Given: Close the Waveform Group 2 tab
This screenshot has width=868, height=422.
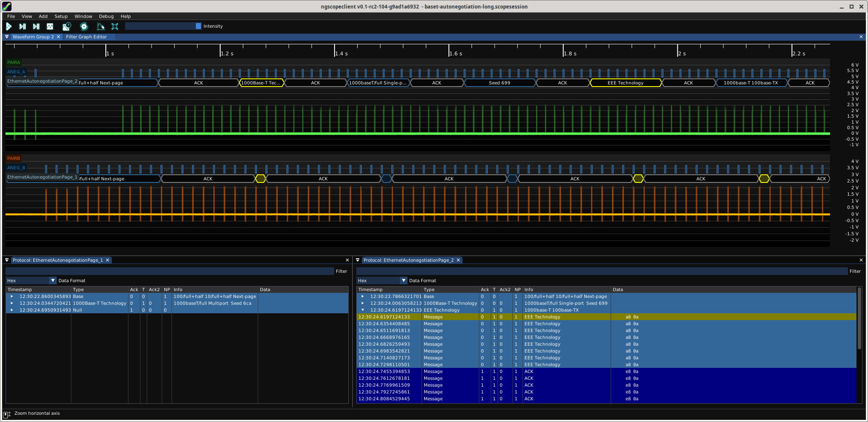Looking at the screenshot, I should point(58,37).
